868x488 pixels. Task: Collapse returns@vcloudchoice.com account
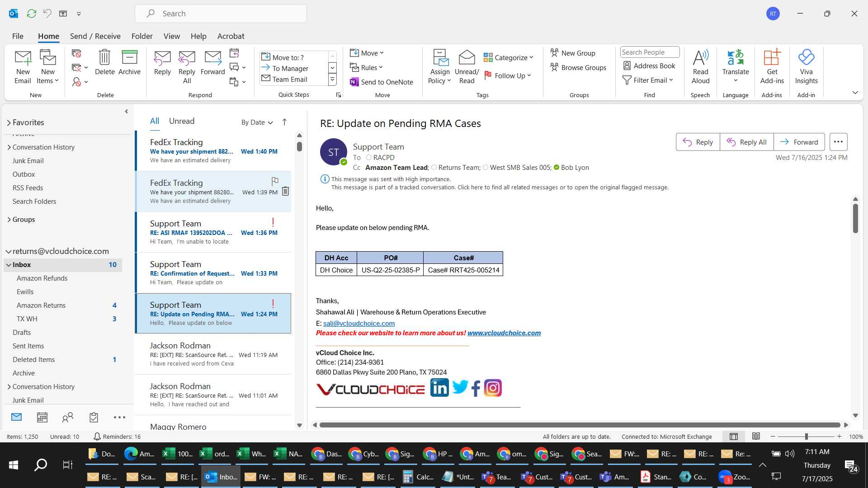(8, 251)
